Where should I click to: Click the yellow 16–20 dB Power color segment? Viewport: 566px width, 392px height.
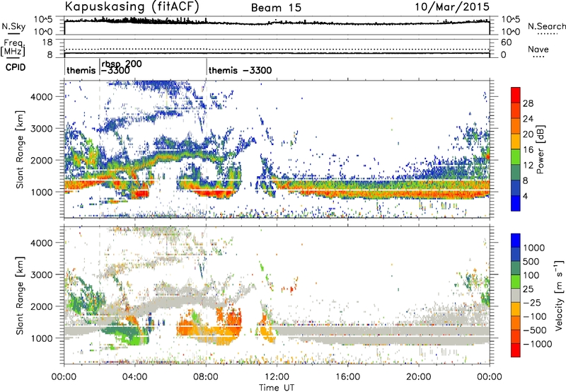516,142
